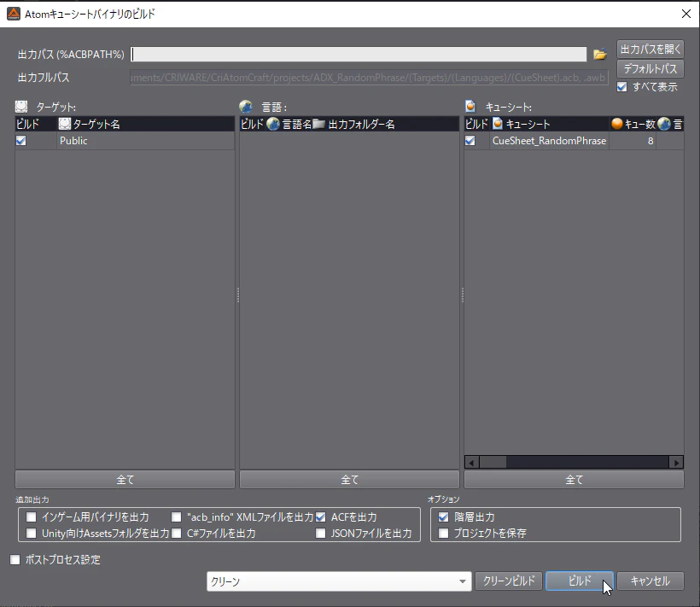Viewport: 700px width, 607px height.
Task: Click the 出力フルパス read-only path field
Action: [369, 78]
